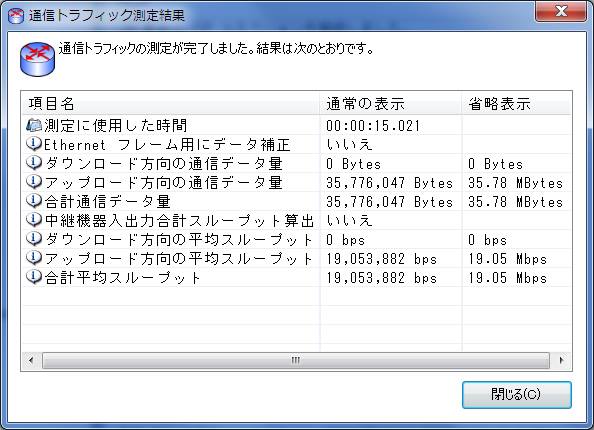
Task: Click the 通常の表示 column header
Action: click(391, 103)
